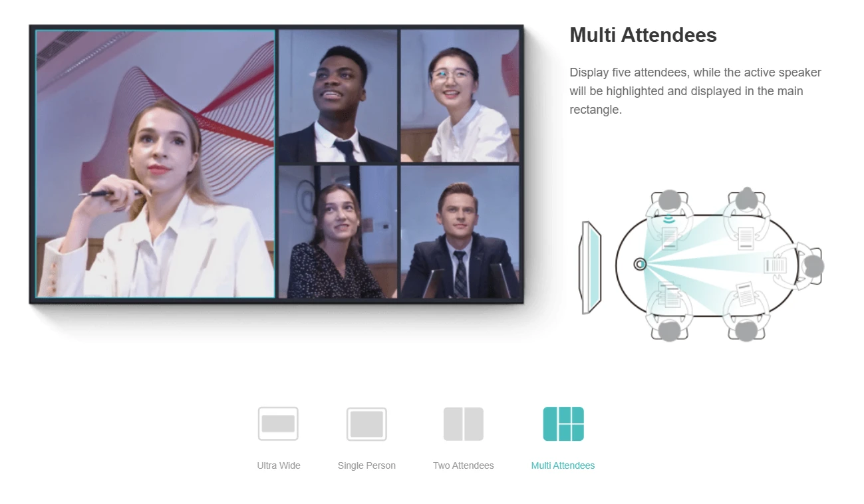This screenshot has height=504, width=864.
Task: Click the display screen in the room diagram
Action: pos(590,267)
